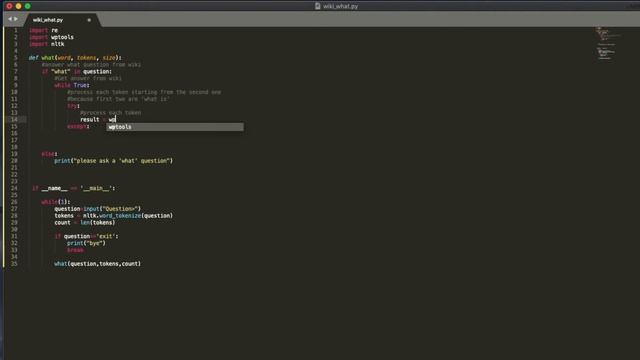Click the minimap code overview
This screenshot has height=360, width=640.
(607, 43)
